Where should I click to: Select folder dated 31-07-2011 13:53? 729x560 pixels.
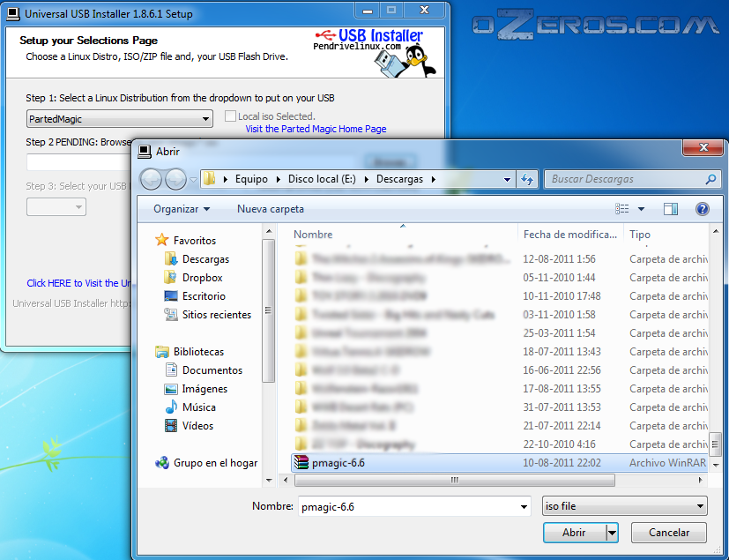click(499, 407)
